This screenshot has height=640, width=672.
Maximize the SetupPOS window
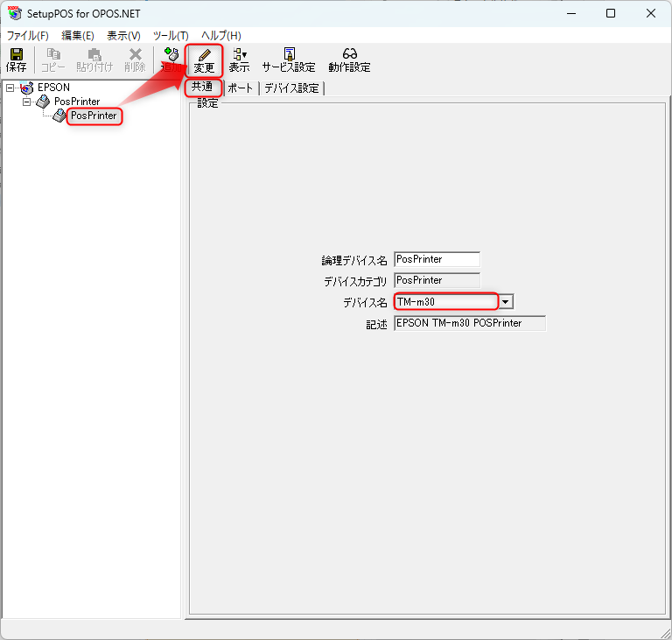click(611, 13)
